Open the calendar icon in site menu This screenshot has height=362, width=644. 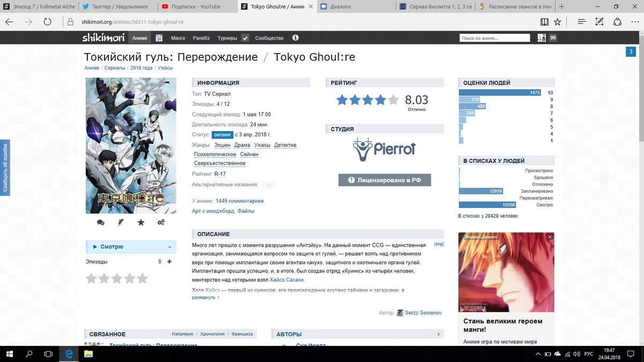(159, 38)
